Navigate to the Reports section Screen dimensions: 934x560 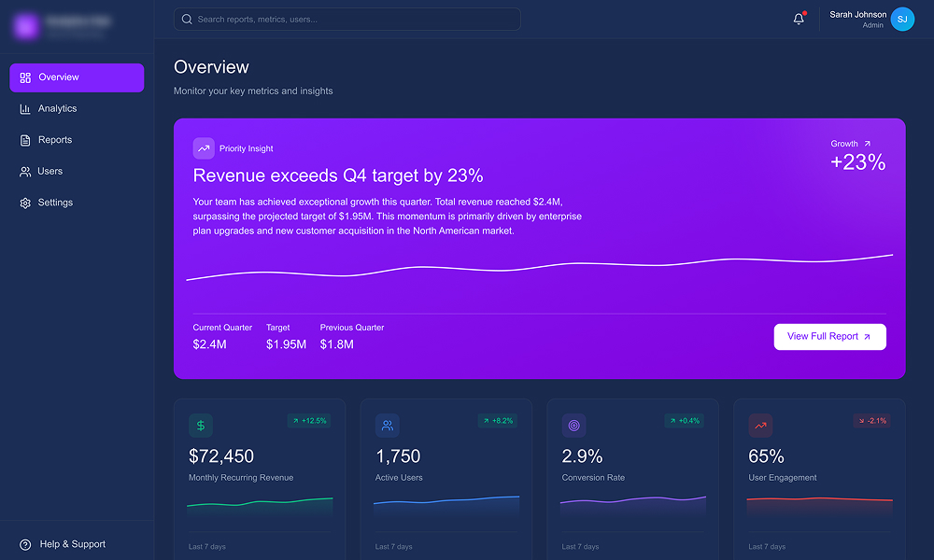pyautogui.click(x=54, y=139)
